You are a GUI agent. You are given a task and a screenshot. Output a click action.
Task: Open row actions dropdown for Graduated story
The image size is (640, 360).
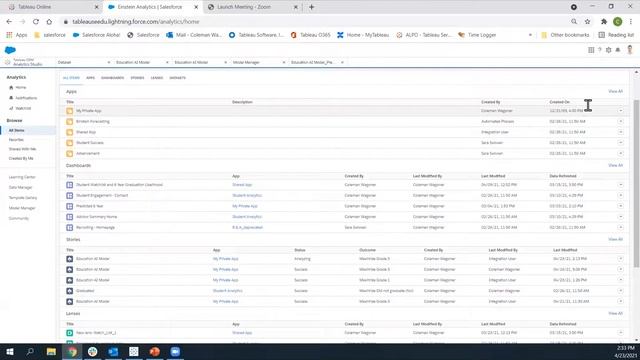point(620,291)
